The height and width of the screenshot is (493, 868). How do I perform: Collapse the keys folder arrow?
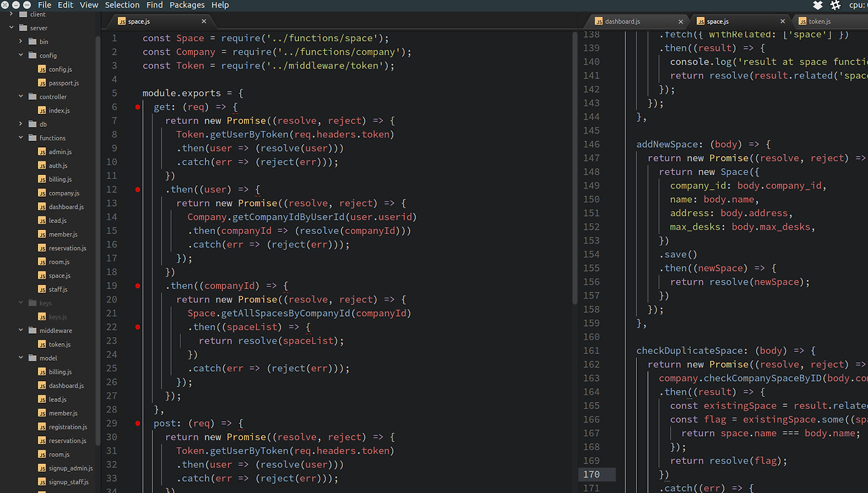(21, 303)
